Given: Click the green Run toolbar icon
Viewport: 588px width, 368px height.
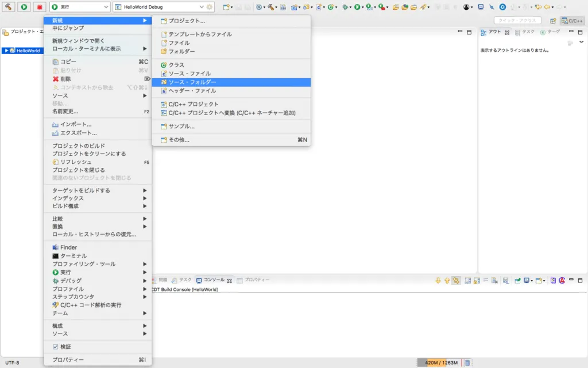Looking at the screenshot, I should tap(357, 7).
